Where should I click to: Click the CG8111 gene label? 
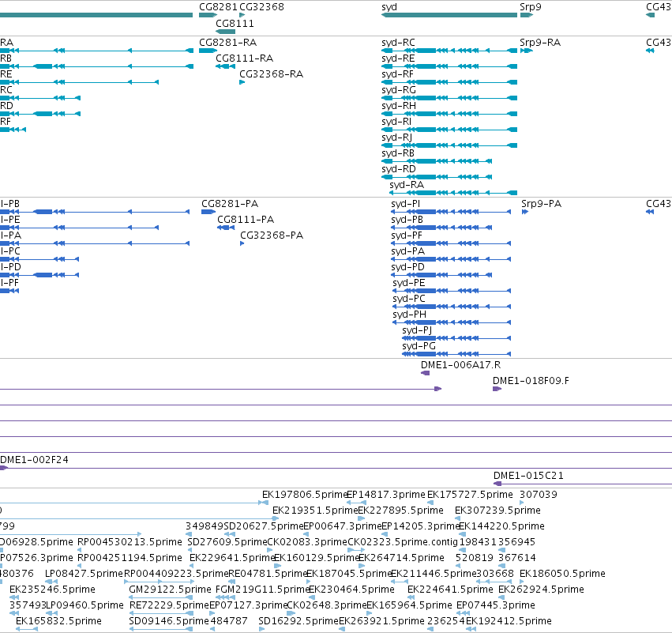click(x=235, y=24)
